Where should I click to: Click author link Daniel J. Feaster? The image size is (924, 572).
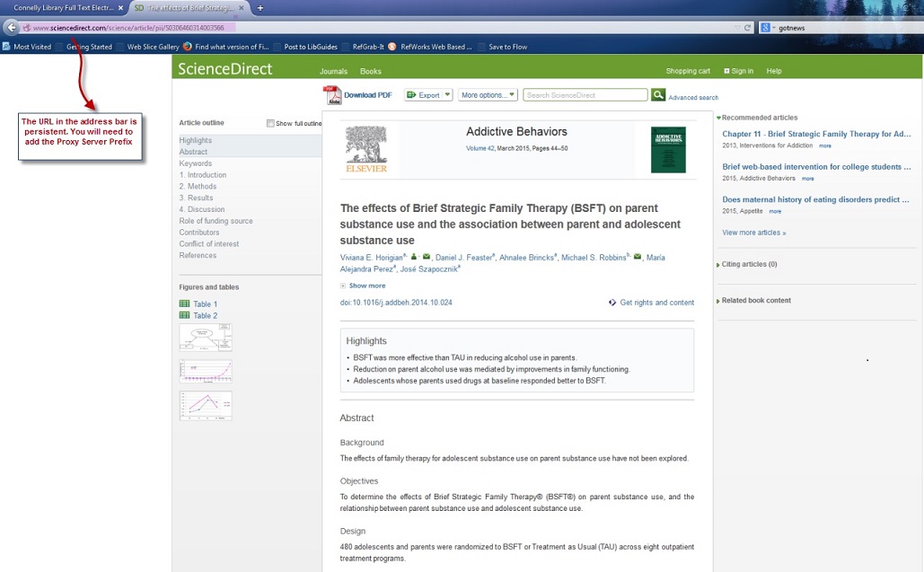click(x=463, y=258)
